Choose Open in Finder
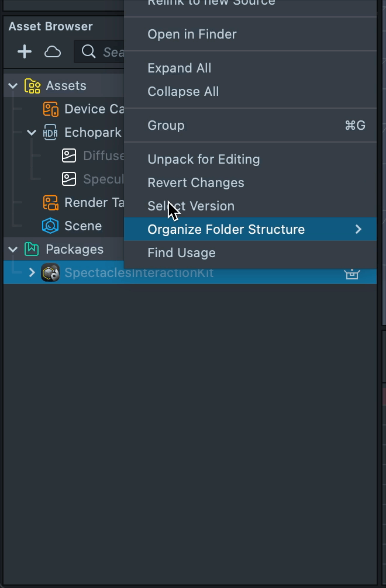The height and width of the screenshot is (588, 386). (192, 34)
